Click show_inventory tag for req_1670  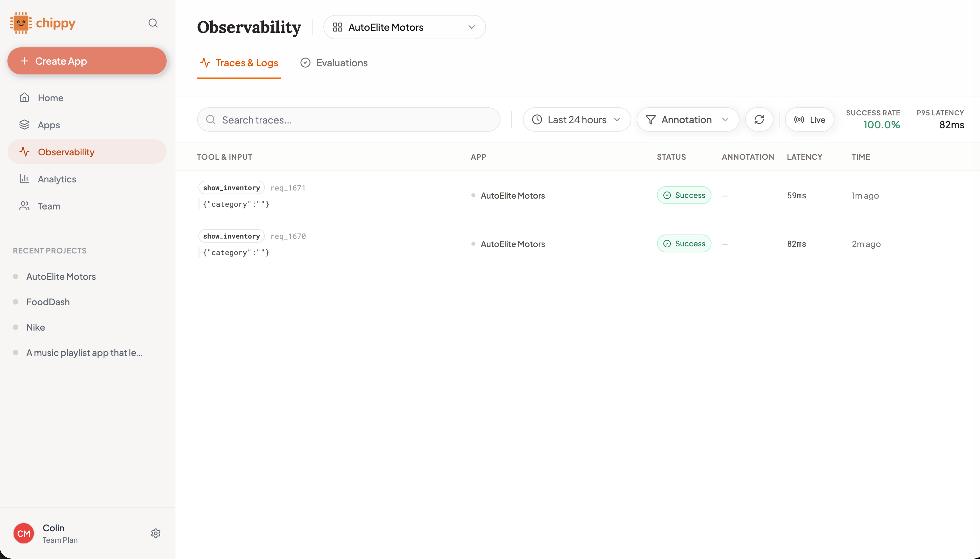pyautogui.click(x=231, y=236)
